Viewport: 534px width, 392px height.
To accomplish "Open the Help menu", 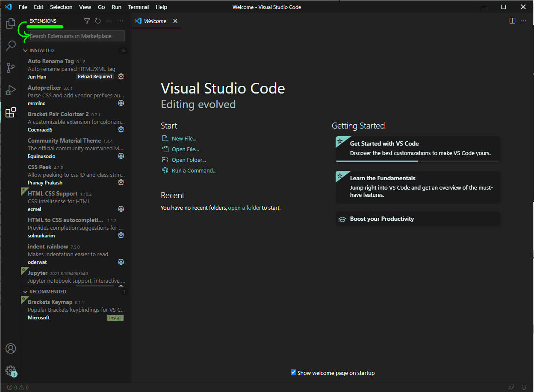I will point(162,7).
